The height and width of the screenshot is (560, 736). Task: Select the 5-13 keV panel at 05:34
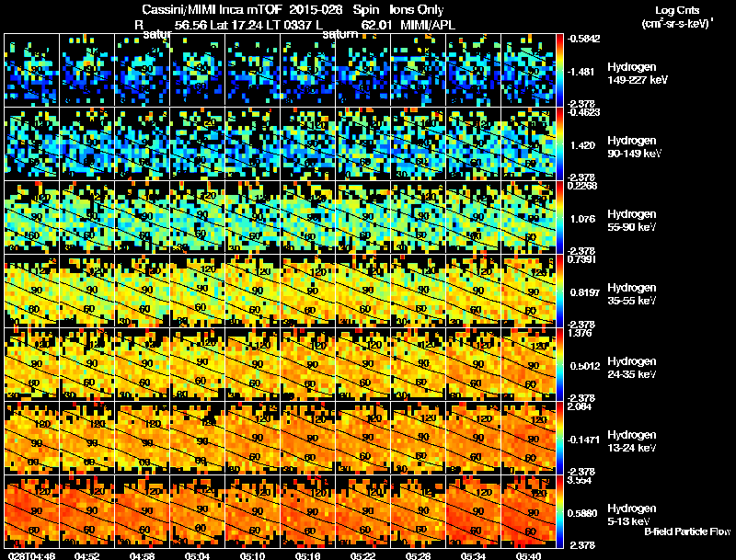point(473,511)
